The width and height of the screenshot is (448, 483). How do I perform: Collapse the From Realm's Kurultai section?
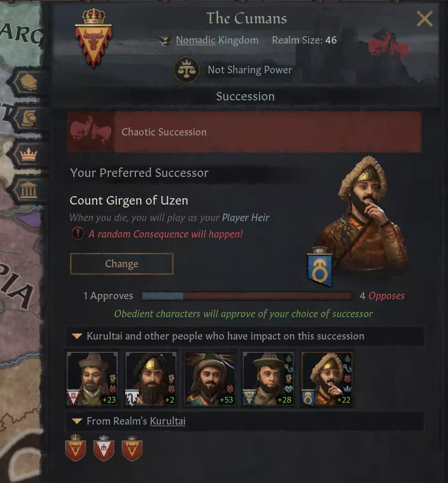tap(77, 421)
